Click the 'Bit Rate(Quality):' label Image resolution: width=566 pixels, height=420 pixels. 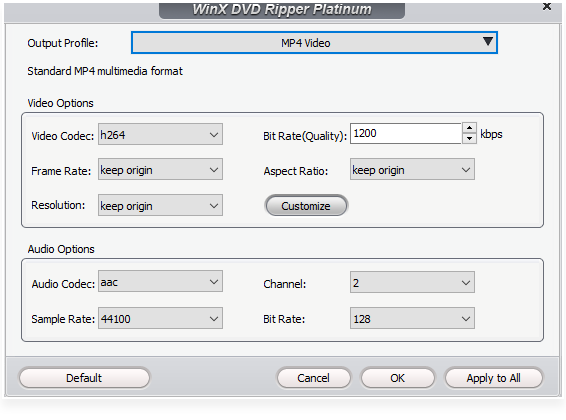pos(305,136)
